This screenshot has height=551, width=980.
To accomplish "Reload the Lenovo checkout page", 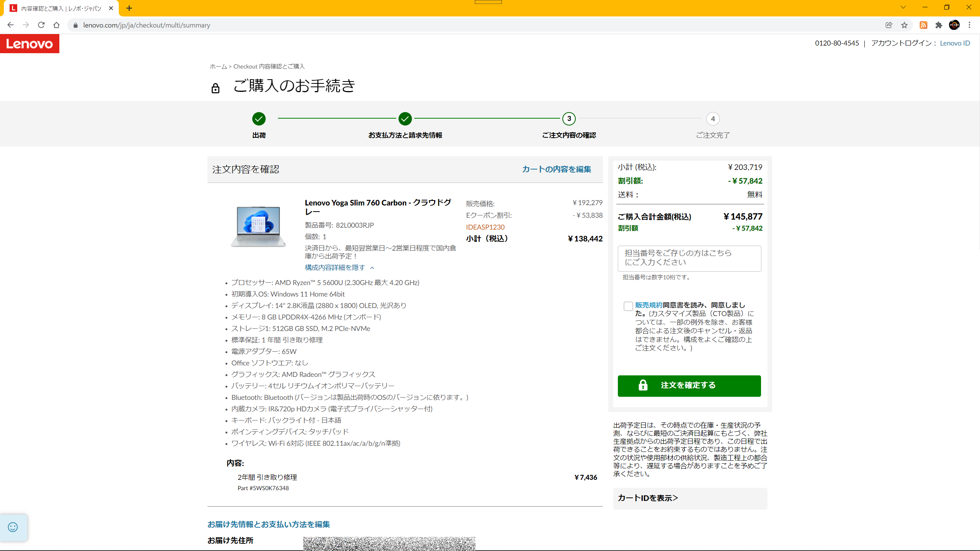I will [x=41, y=25].
